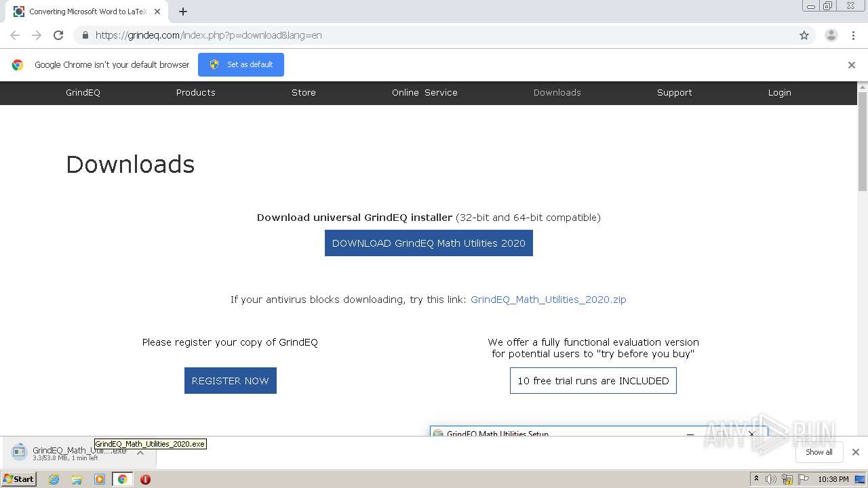Click the Downloads page heading
Viewport: 868px width, 488px height.
(130, 165)
